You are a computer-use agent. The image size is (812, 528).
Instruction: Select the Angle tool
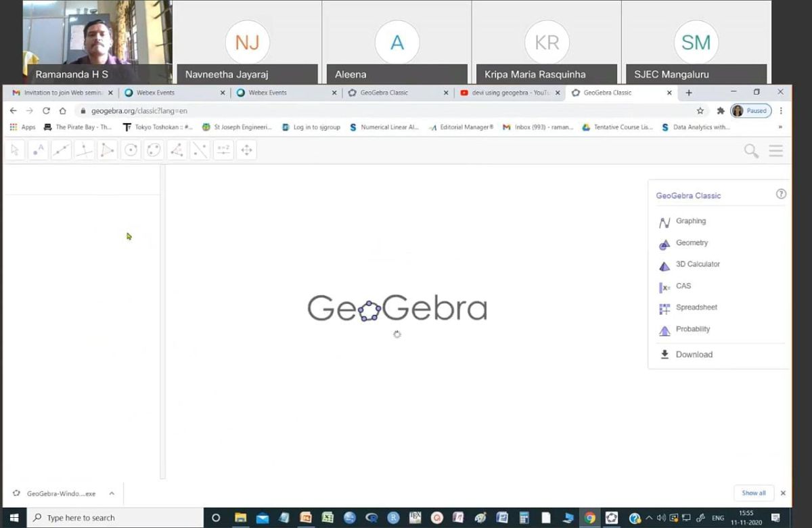pos(177,150)
